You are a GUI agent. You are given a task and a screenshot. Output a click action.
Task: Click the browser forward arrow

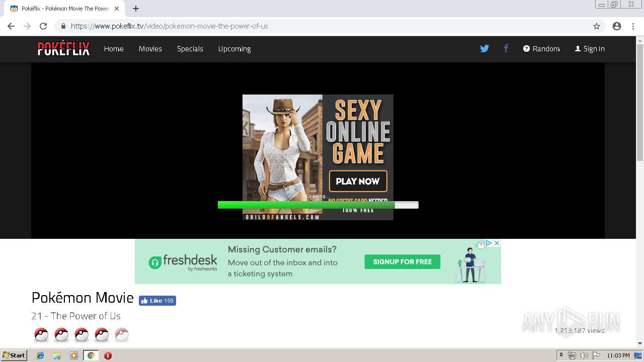pyautogui.click(x=27, y=26)
